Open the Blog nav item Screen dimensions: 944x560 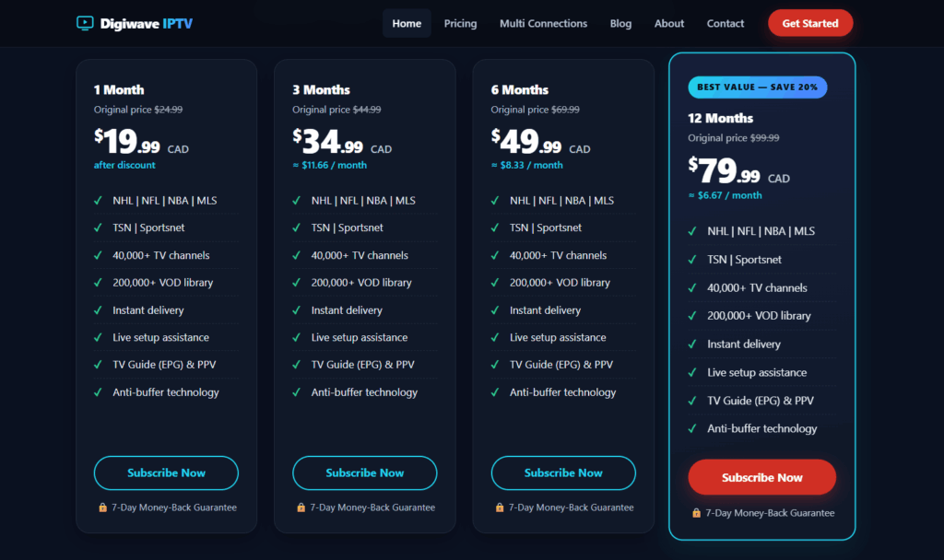pos(620,23)
